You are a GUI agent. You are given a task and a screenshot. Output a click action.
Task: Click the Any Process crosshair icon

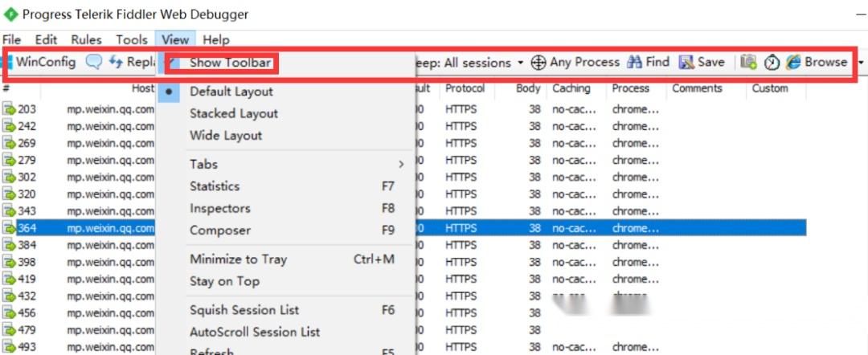(538, 63)
